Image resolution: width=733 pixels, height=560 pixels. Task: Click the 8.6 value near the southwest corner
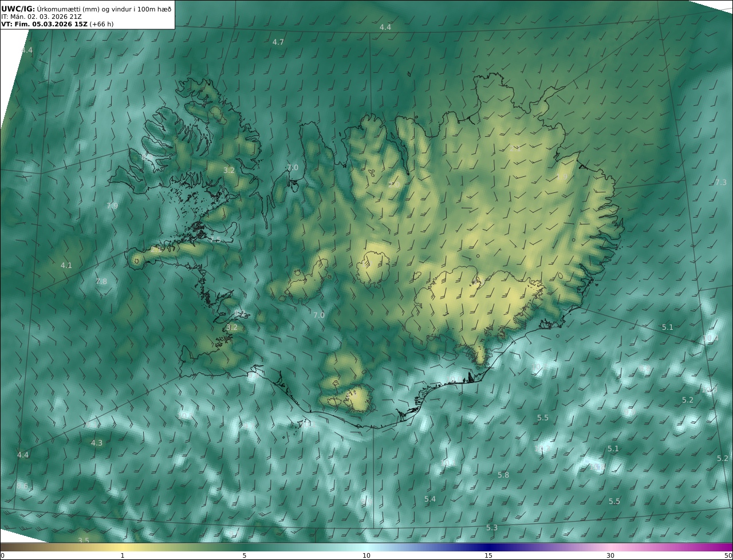coord(22,486)
